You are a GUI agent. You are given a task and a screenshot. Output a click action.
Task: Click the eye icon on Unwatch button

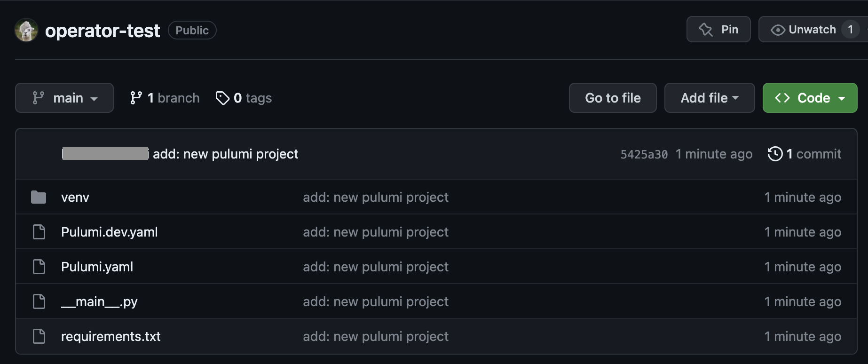click(778, 30)
